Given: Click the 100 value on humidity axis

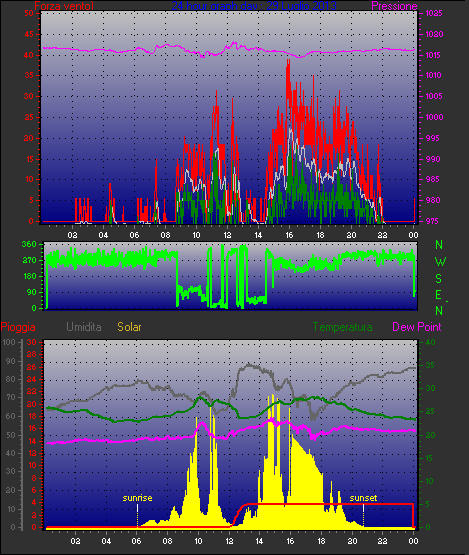Looking at the screenshot, I should 9,342.
